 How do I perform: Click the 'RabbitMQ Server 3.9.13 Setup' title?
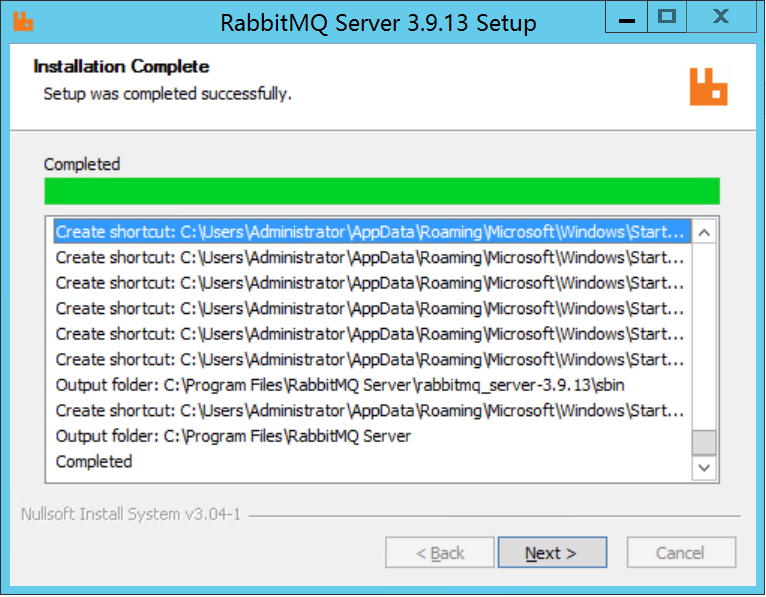tap(379, 23)
